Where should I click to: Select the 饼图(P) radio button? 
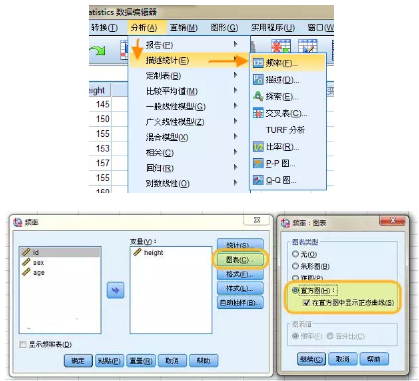pos(295,278)
